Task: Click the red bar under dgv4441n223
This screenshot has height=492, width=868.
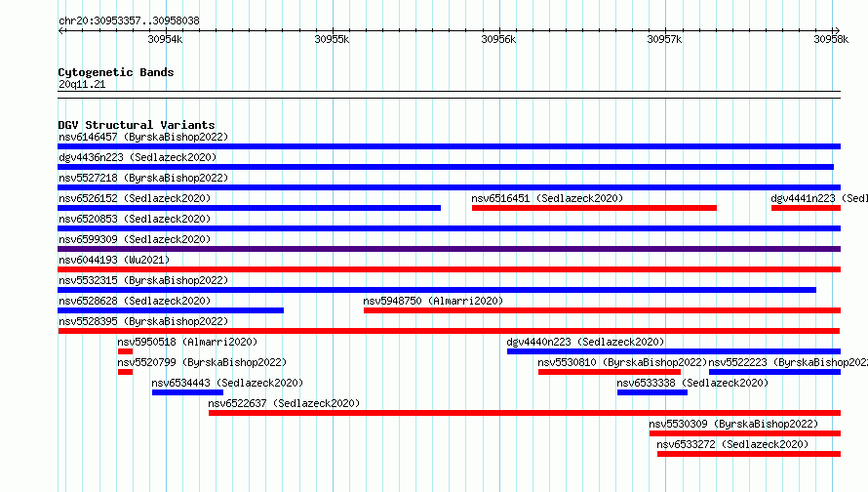Action: pyautogui.click(x=806, y=208)
